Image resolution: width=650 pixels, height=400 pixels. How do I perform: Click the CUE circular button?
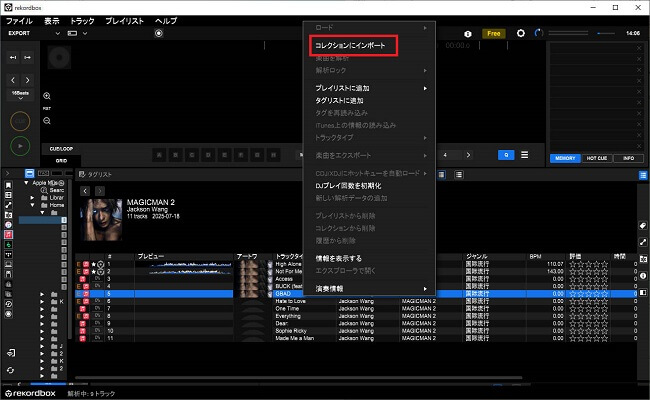click(x=20, y=121)
